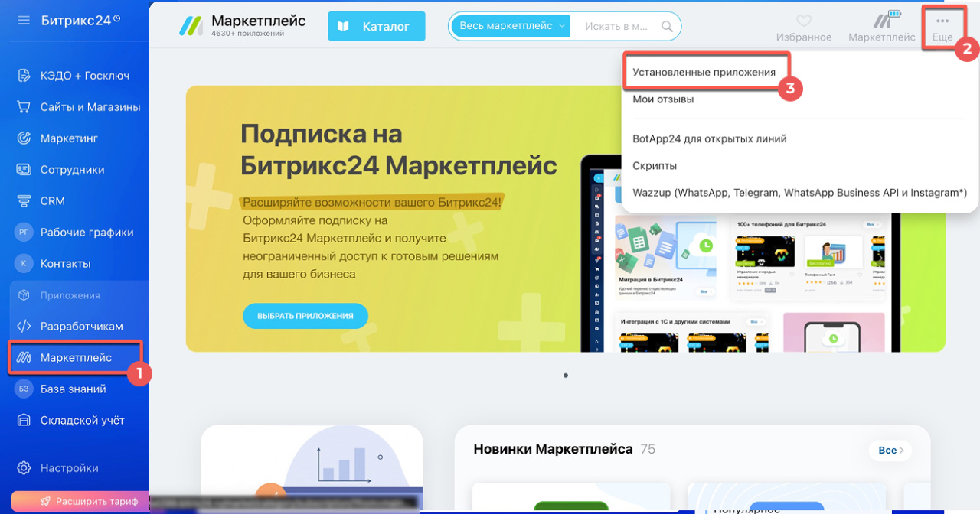This screenshot has height=514, width=980.
Task: Click the banner carousel dot indicator
Action: click(x=565, y=376)
